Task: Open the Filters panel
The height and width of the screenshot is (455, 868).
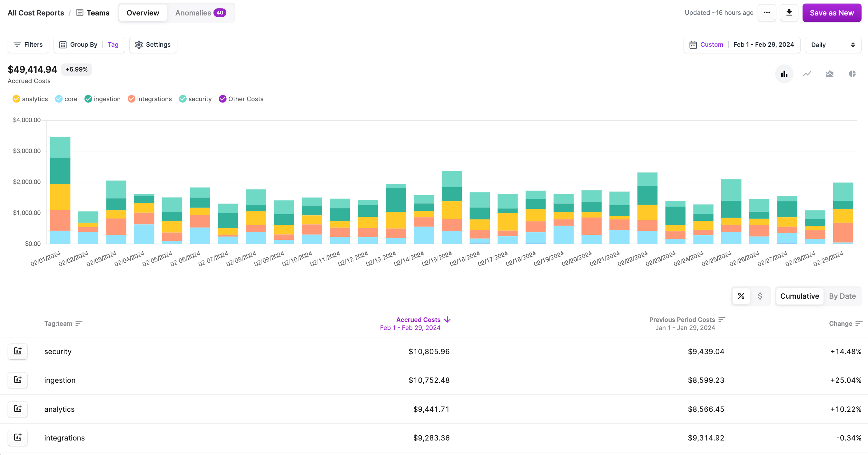Action: (28, 44)
